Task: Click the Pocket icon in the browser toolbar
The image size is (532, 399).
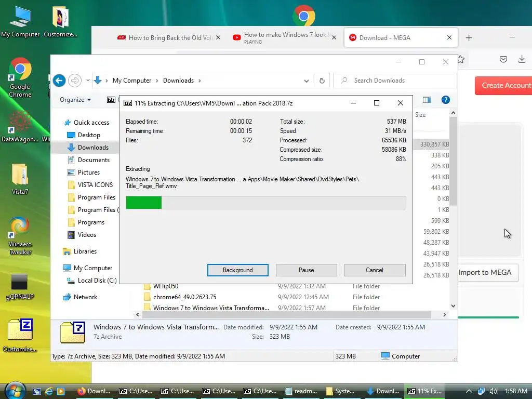Action: [503, 59]
